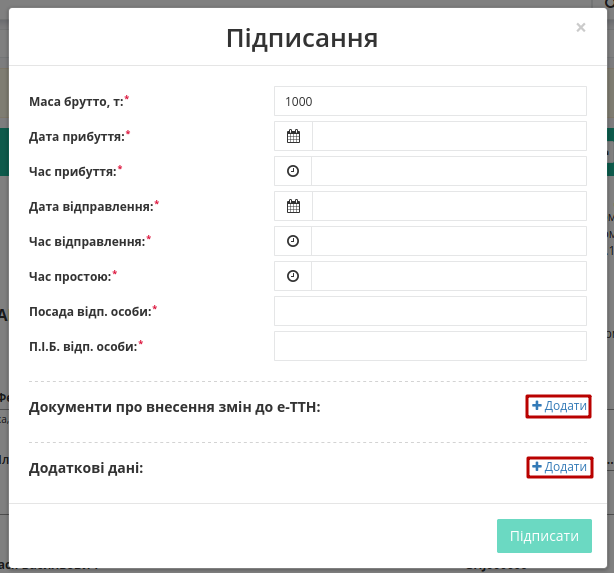Focus the Маса брутто input field
Screen dimensions: 614x573
point(430,101)
